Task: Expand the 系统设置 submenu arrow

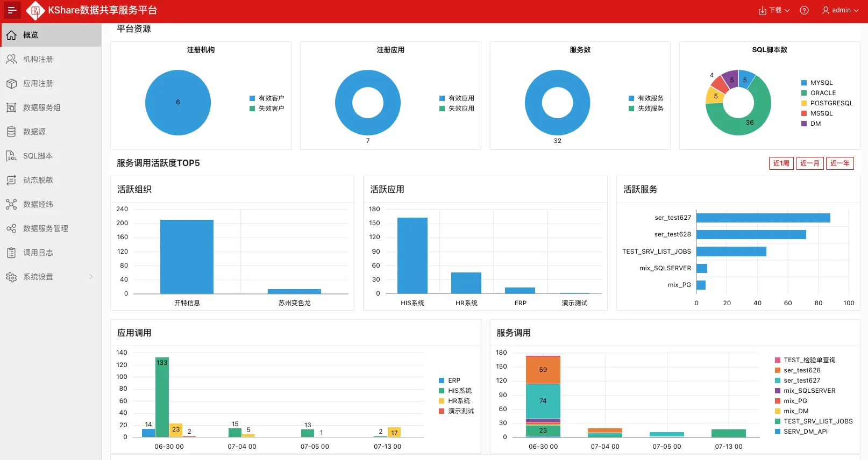Action: point(91,277)
